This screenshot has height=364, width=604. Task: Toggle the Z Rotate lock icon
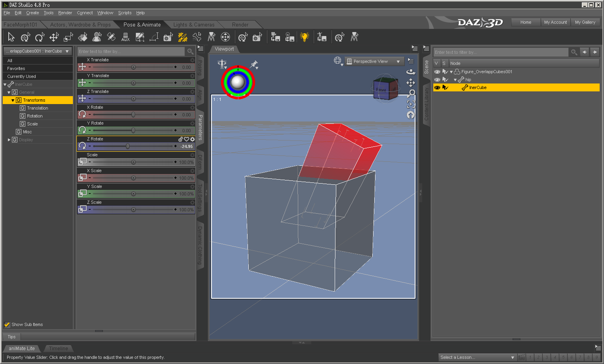tap(181, 139)
